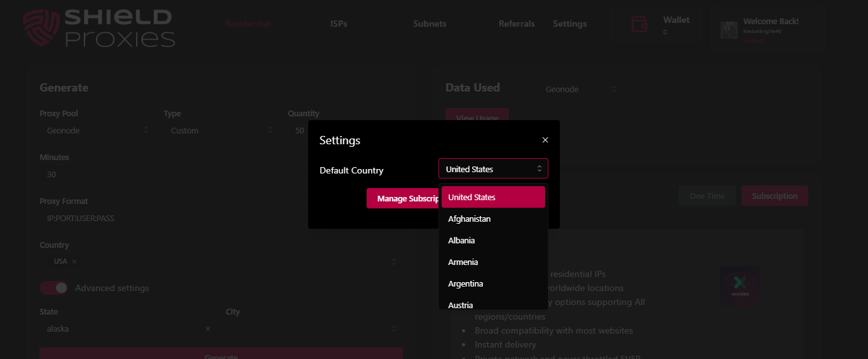Open the Default Country dropdown
Screen dimensions: 868x359
(492, 169)
